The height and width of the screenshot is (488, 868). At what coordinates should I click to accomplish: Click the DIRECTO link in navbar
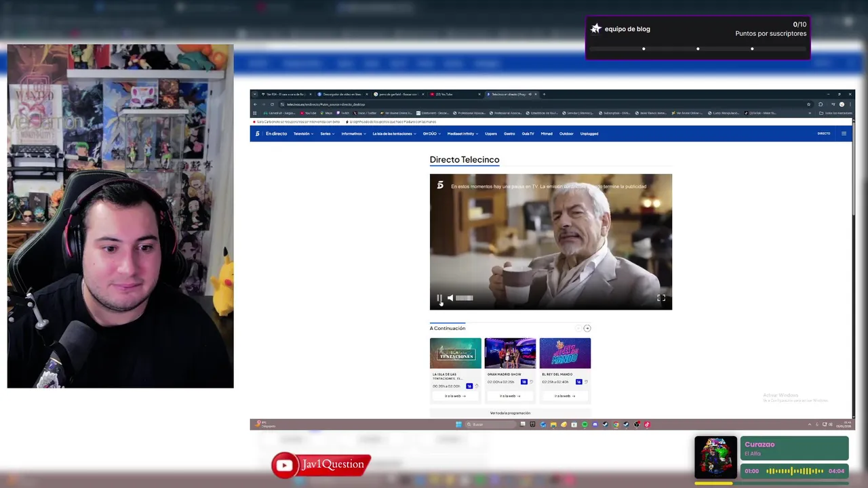coord(824,134)
